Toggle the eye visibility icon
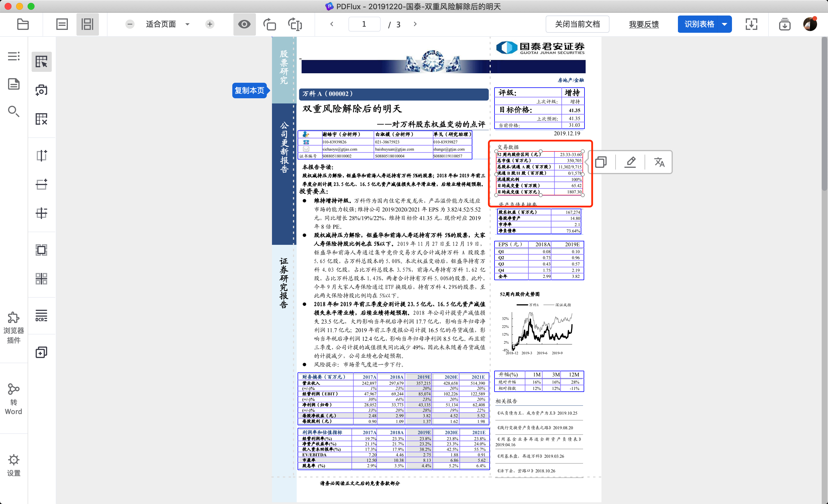 click(244, 24)
